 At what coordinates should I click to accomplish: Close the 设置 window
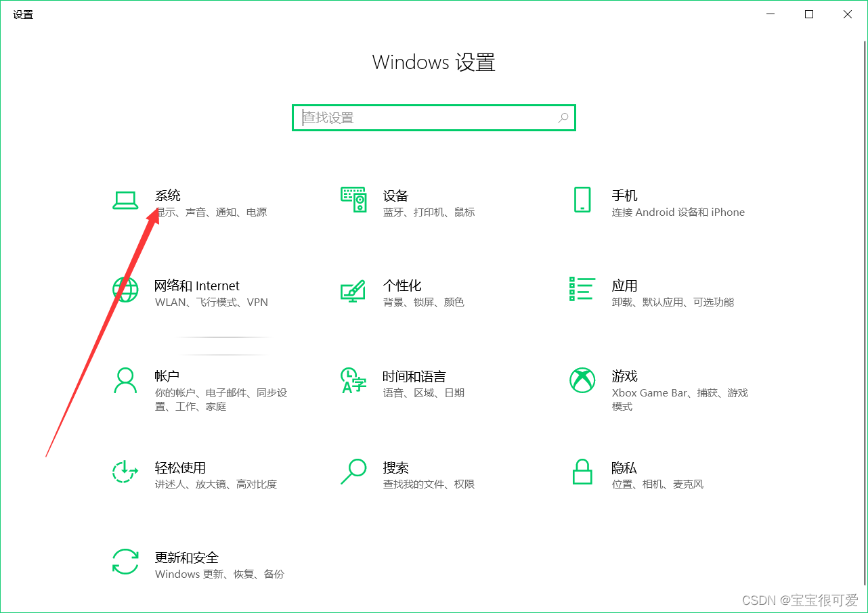[848, 14]
